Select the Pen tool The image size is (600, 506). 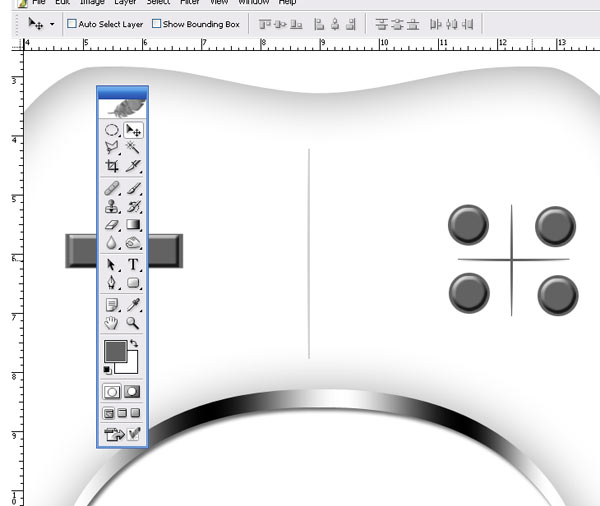pyautogui.click(x=112, y=283)
